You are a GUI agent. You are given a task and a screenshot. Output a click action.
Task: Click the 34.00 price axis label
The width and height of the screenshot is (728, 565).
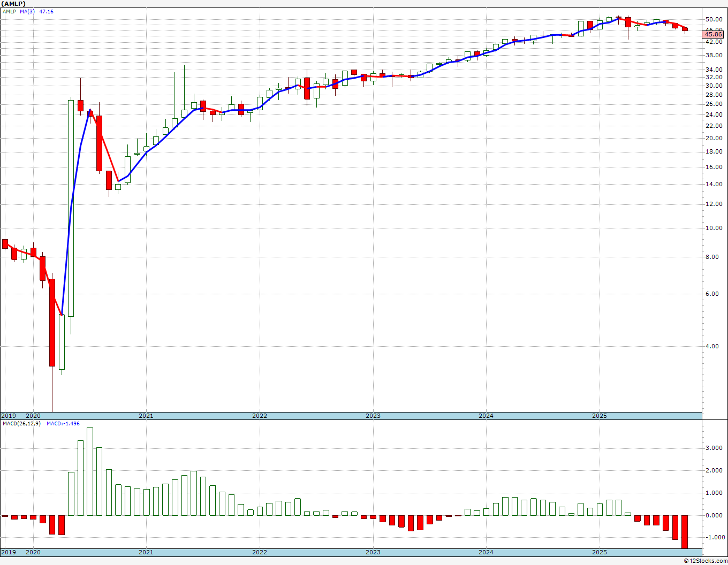click(714, 70)
